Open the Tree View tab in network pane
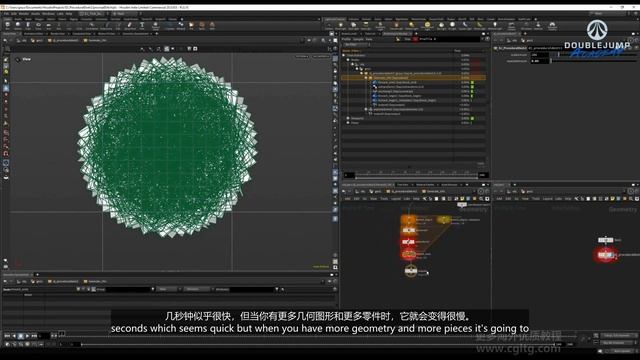 [x=403, y=185]
